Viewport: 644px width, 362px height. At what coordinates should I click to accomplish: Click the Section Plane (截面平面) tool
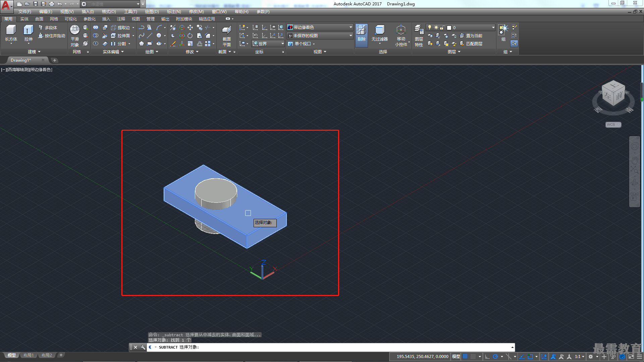pos(227,36)
